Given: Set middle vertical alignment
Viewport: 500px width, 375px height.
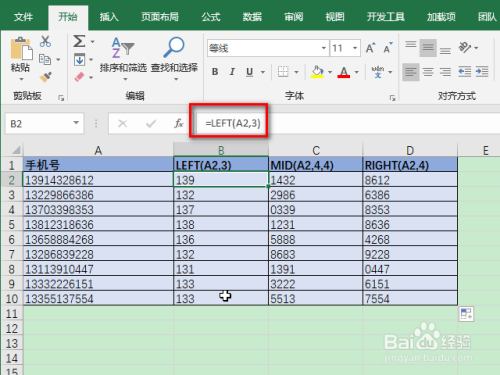Looking at the screenshot, I should (428, 48).
